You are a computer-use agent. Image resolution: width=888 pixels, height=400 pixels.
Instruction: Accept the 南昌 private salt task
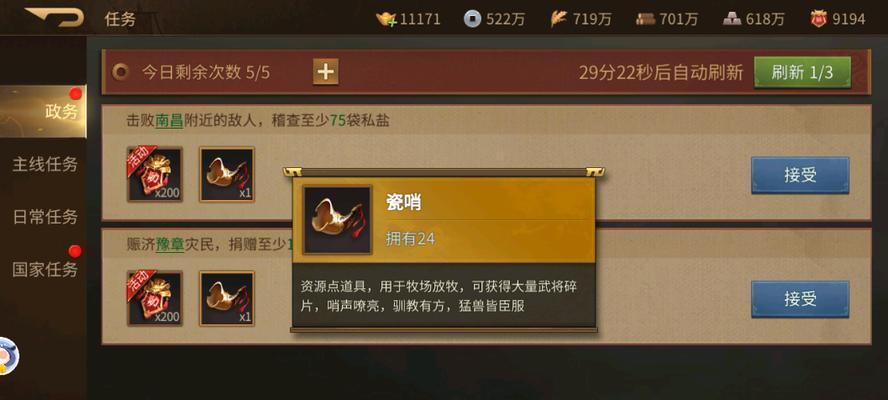point(800,175)
